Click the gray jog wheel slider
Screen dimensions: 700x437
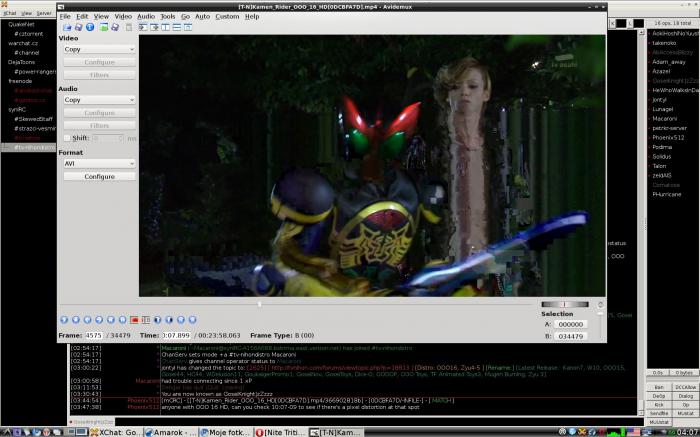tap(565, 304)
